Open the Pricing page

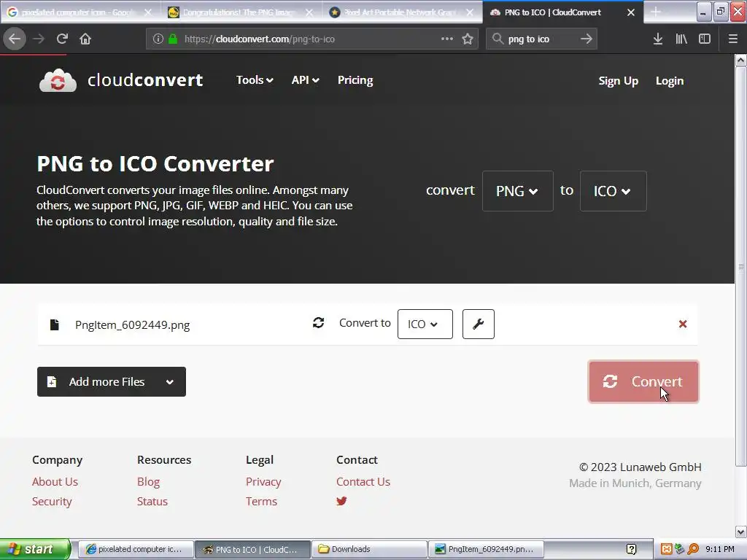[x=355, y=80]
